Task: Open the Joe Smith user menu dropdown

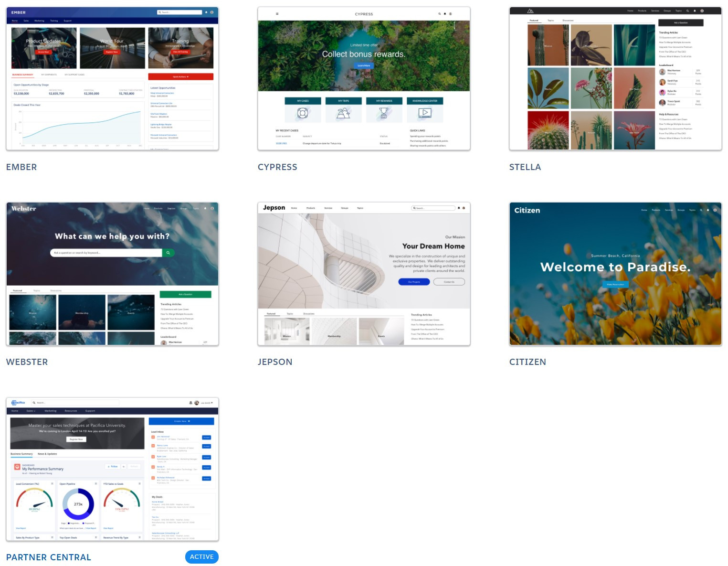Action: (x=207, y=403)
